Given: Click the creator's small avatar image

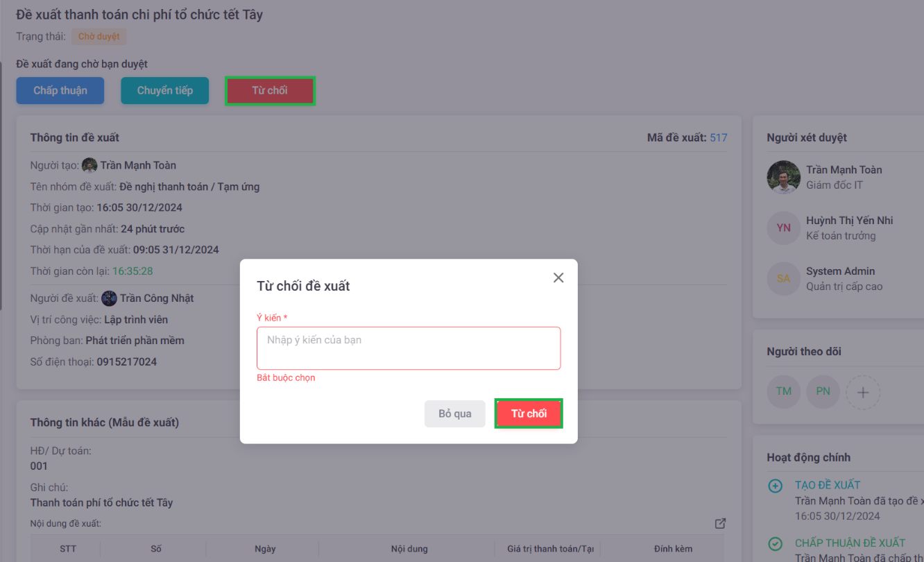Looking at the screenshot, I should (x=89, y=165).
